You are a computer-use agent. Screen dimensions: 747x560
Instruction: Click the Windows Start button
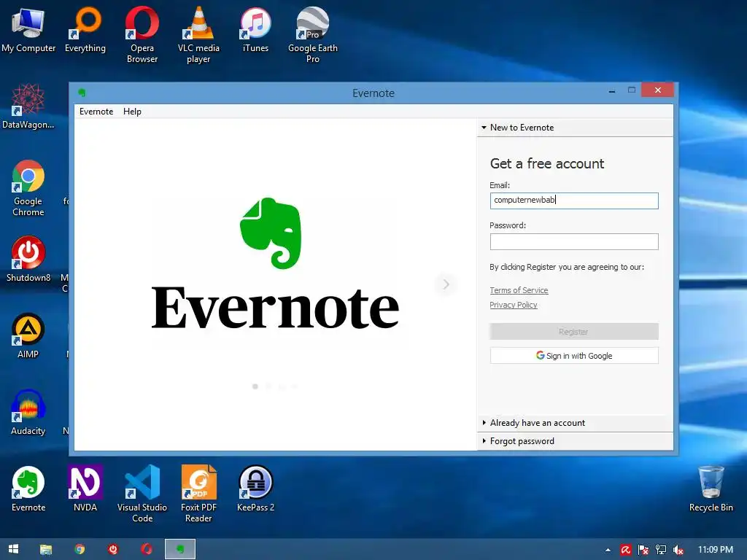coord(13,549)
